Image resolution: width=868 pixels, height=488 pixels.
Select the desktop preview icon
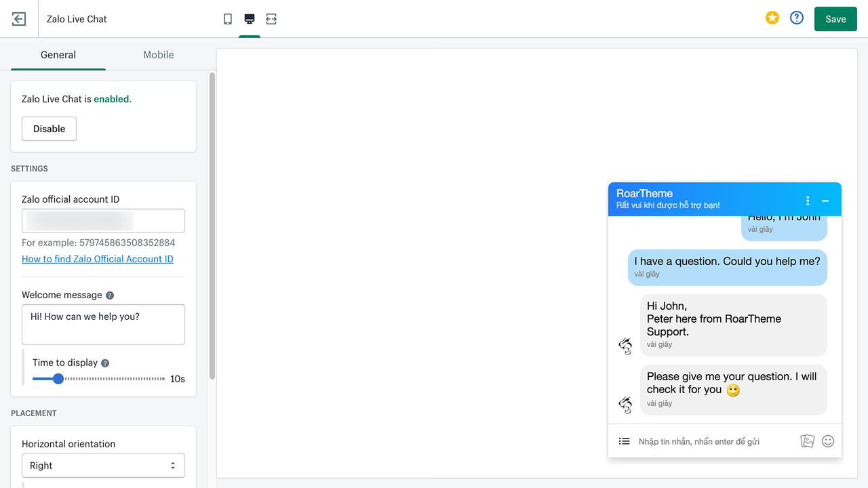click(250, 19)
